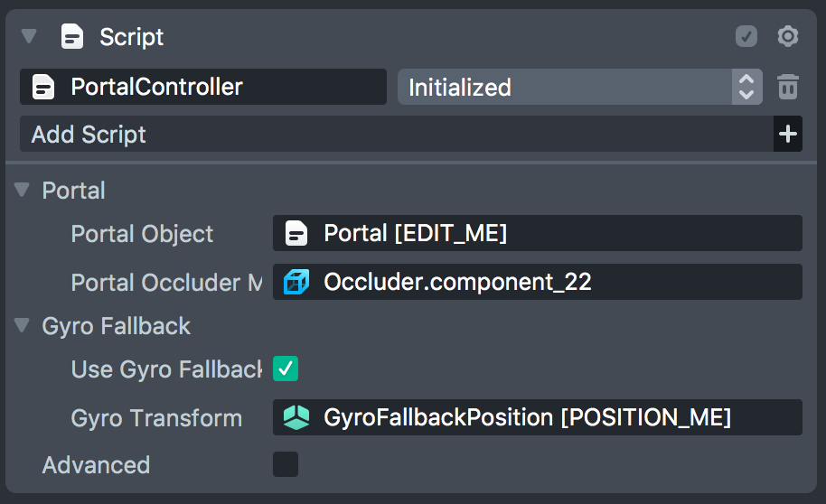This screenshot has width=826, height=504.
Task: Click the plus icon to add script
Action: tap(788, 135)
